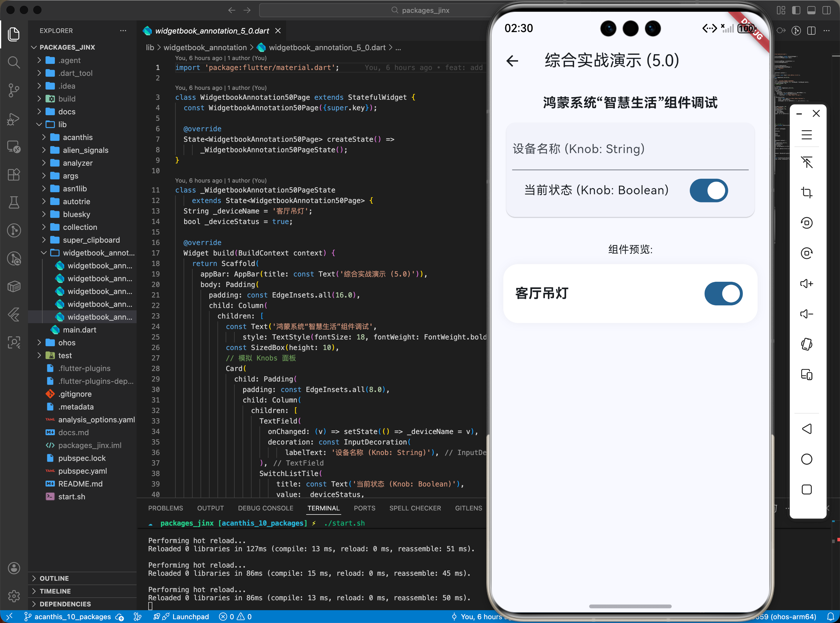Expand the ohos folder
Image resolution: width=840 pixels, height=623 pixels.
click(67, 342)
